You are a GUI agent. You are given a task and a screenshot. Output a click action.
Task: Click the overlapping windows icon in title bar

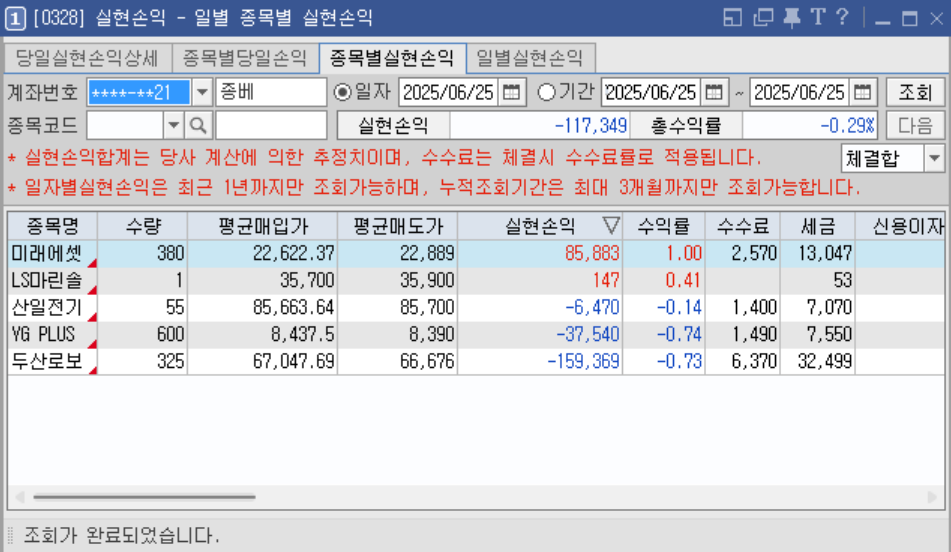(x=764, y=17)
